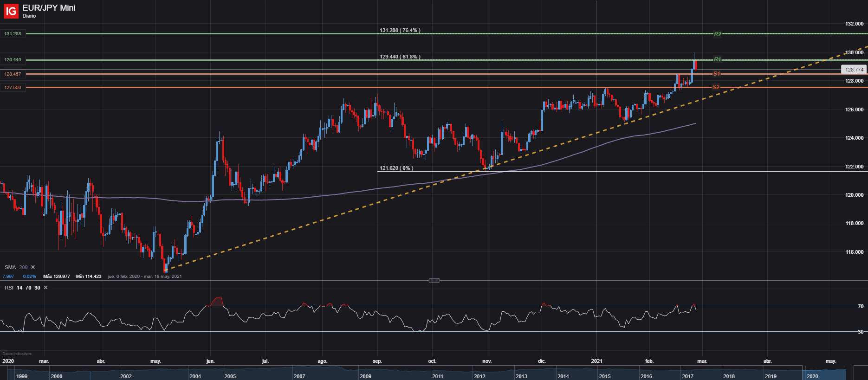Jump to 2000 in the overview timeline
This screenshot has height=380, width=868.
pos(57,376)
